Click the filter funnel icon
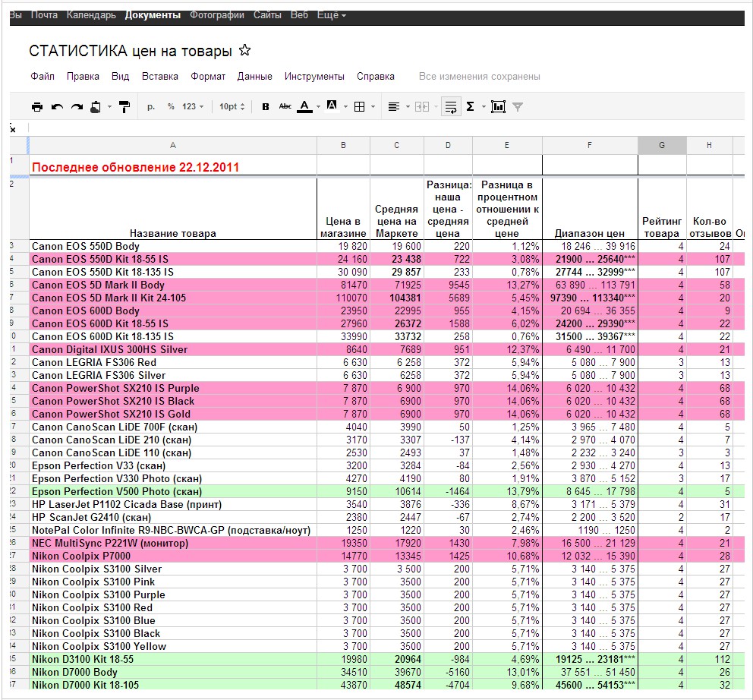Viewport: 753px width, 700px height. click(518, 107)
